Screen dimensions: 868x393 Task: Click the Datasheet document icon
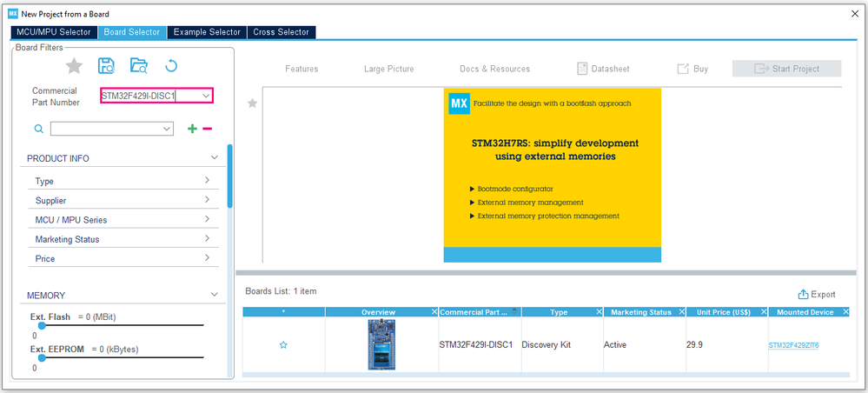pyautogui.click(x=582, y=69)
